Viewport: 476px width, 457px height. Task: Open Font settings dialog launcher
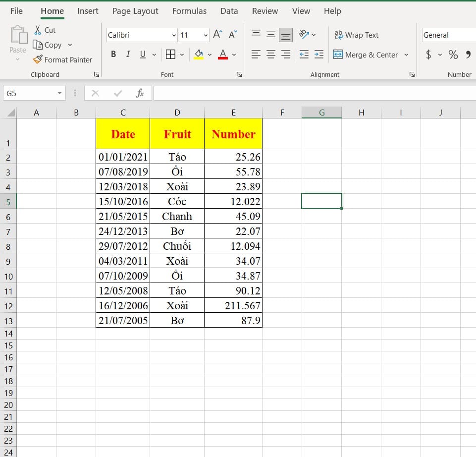click(x=239, y=74)
